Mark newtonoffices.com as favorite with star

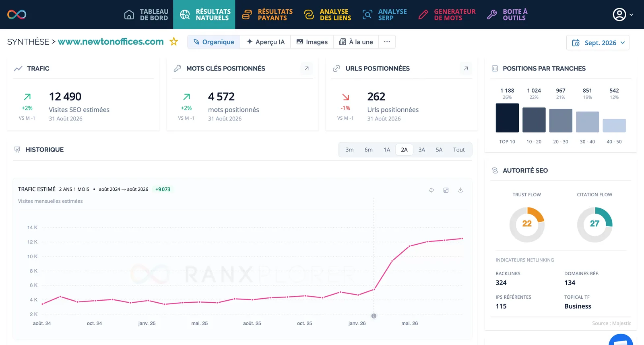click(x=174, y=42)
